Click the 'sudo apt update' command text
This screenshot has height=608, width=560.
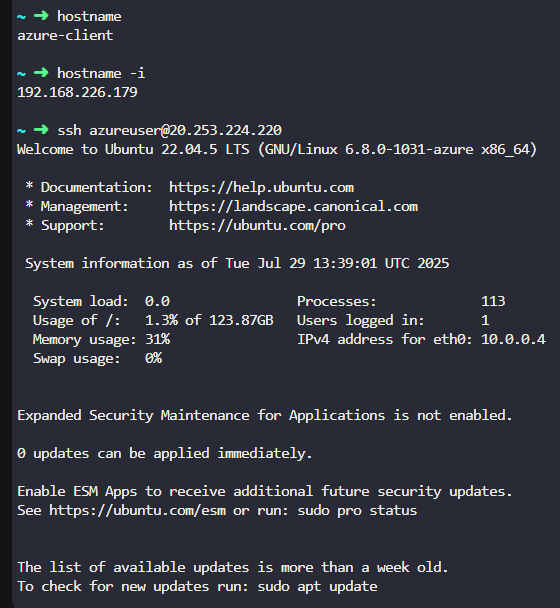pos(317,586)
